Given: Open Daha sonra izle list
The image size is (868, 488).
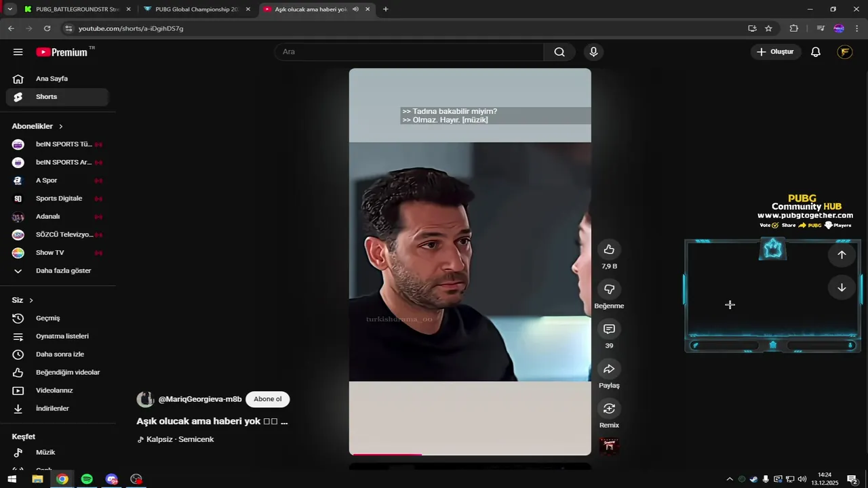Looking at the screenshot, I should (x=57, y=354).
